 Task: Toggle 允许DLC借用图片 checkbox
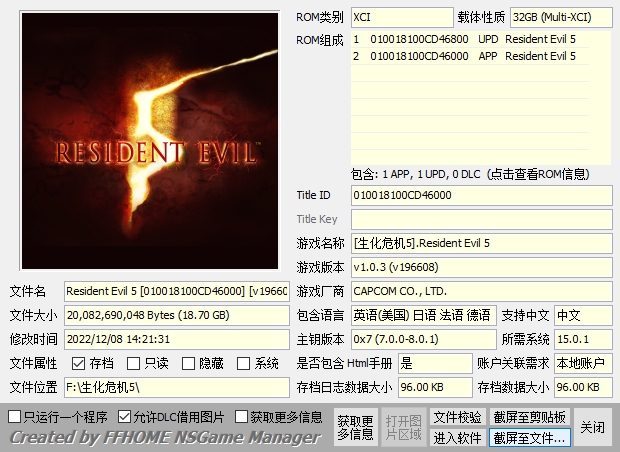click(125, 416)
